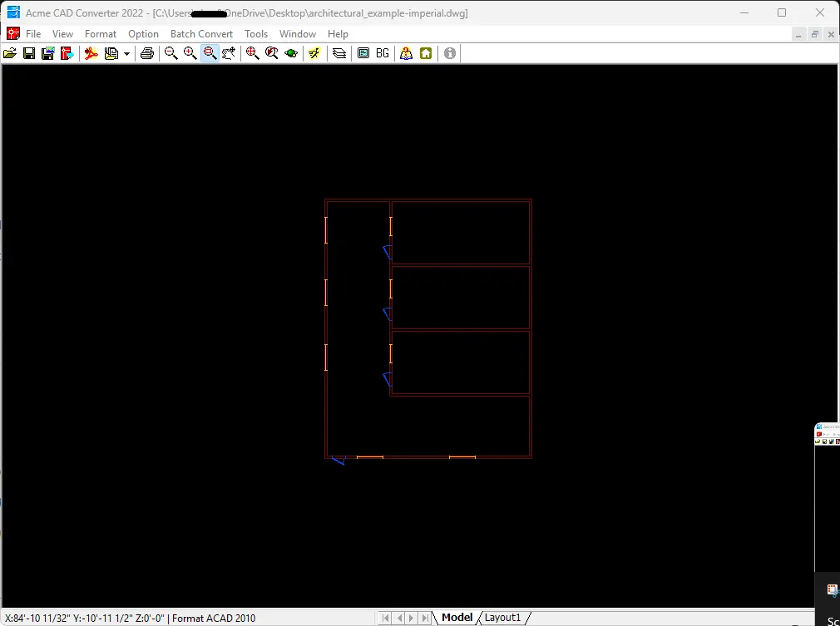Click the Zoom previous magnifier icon
This screenshot has width=840, height=626.
click(272, 53)
